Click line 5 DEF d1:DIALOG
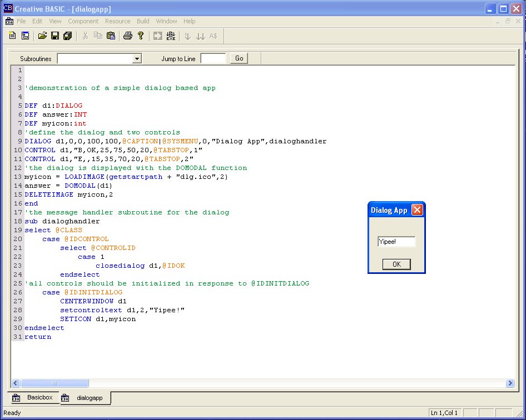The image size is (526, 420). [x=53, y=106]
